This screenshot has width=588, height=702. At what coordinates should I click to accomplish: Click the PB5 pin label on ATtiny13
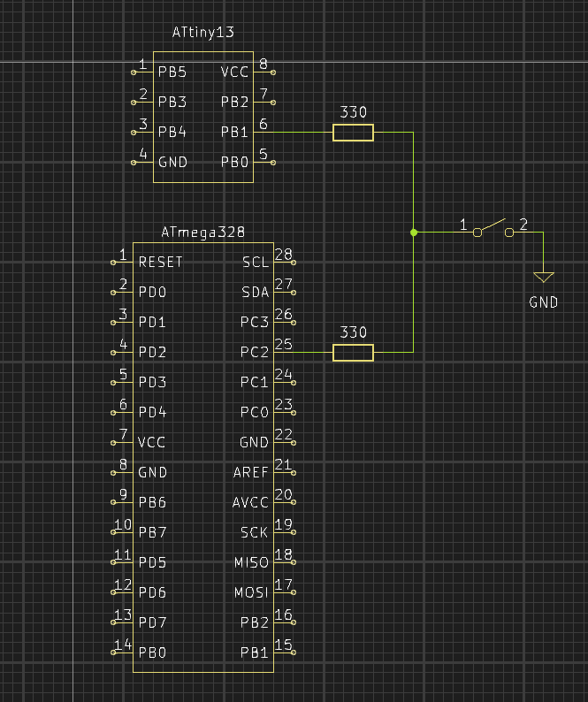point(172,72)
